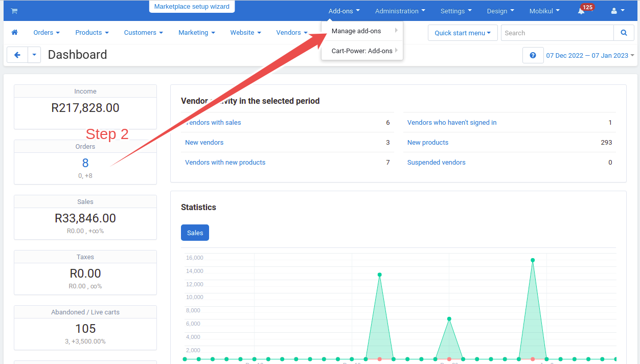Image resolution: width=640 pixels, height=364 pixels.
Task: Open the user account profile icon
Action: point(618,11)
